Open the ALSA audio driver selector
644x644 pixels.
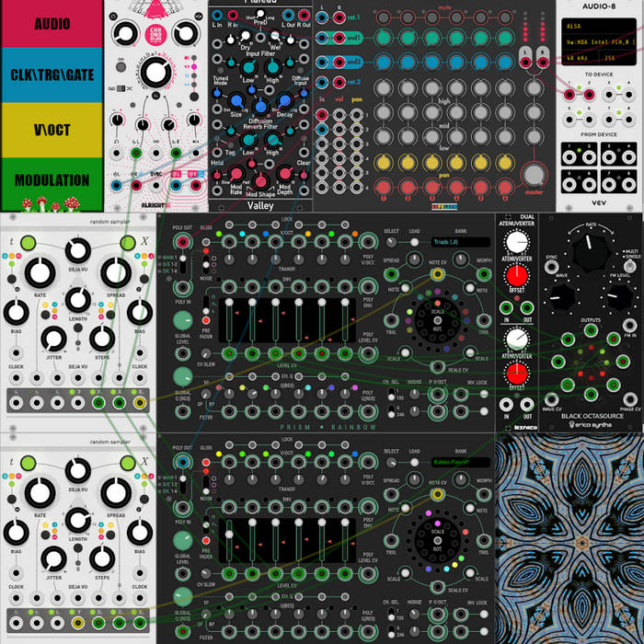598,25
